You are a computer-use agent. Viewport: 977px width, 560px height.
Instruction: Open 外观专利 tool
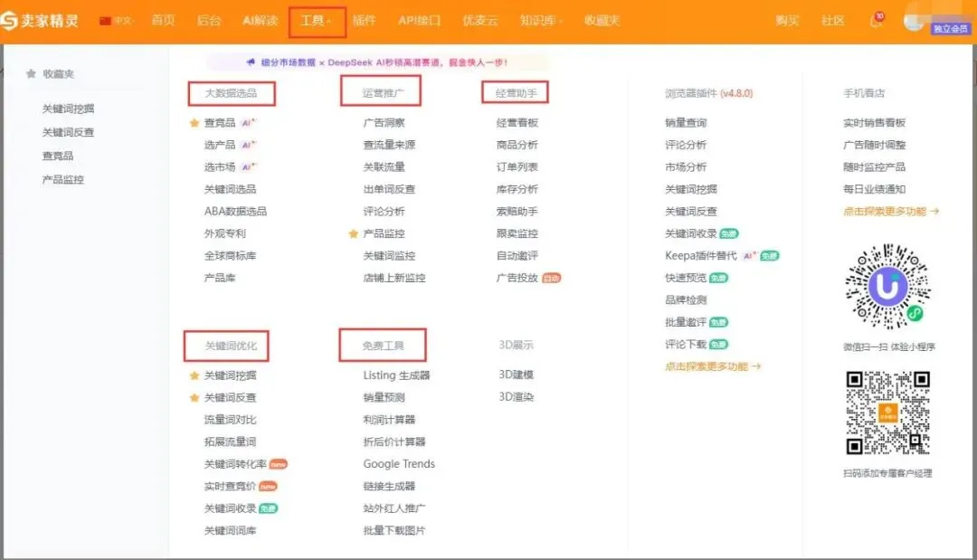(225, 233)
